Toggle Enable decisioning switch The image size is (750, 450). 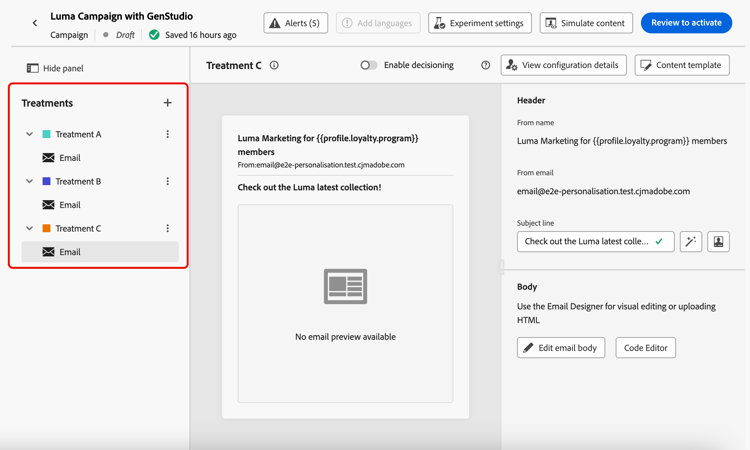(369, 65)
